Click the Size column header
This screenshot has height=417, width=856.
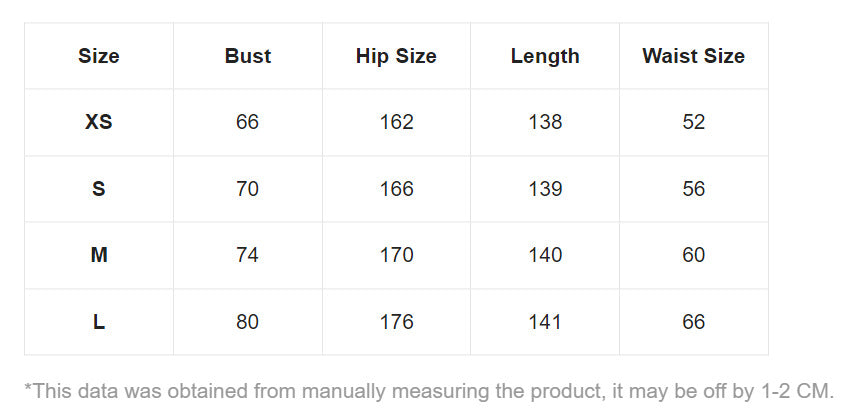(98, 56)
